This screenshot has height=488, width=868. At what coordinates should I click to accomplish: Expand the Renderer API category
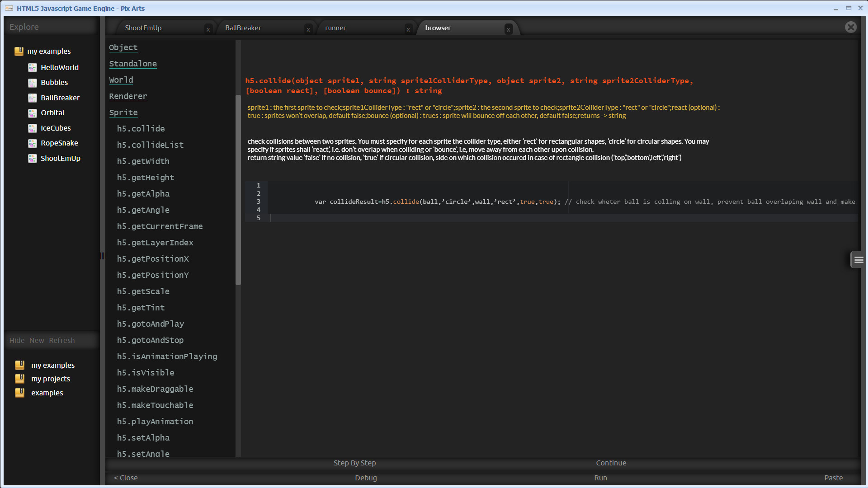point(128,96)
